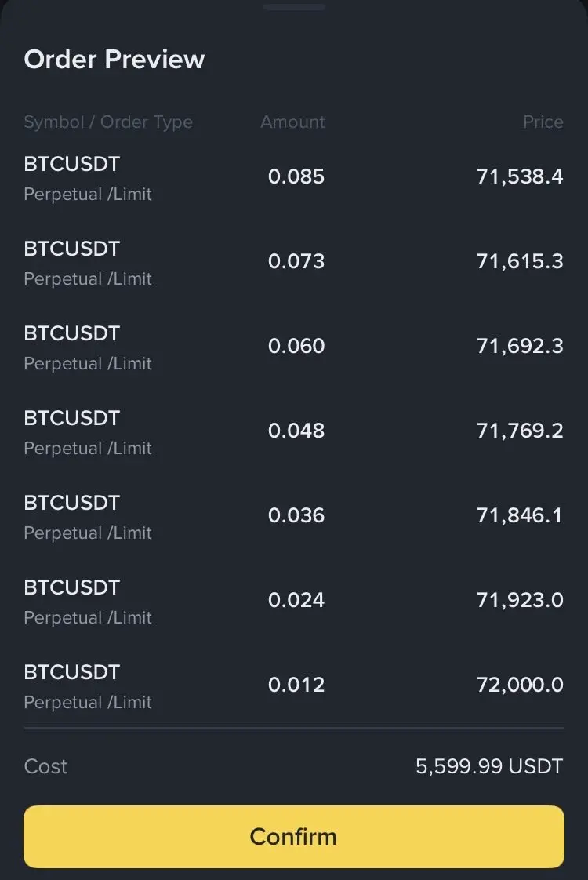
Task: Click the Cost label
Action: click(45, 766)
